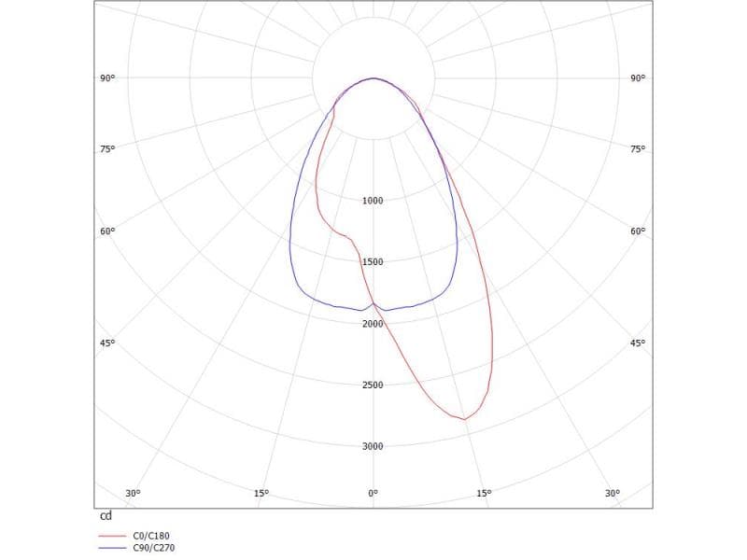Click the 60° label on the right side
The height and width of the screenshot is (560, 747).
(638, 231)
